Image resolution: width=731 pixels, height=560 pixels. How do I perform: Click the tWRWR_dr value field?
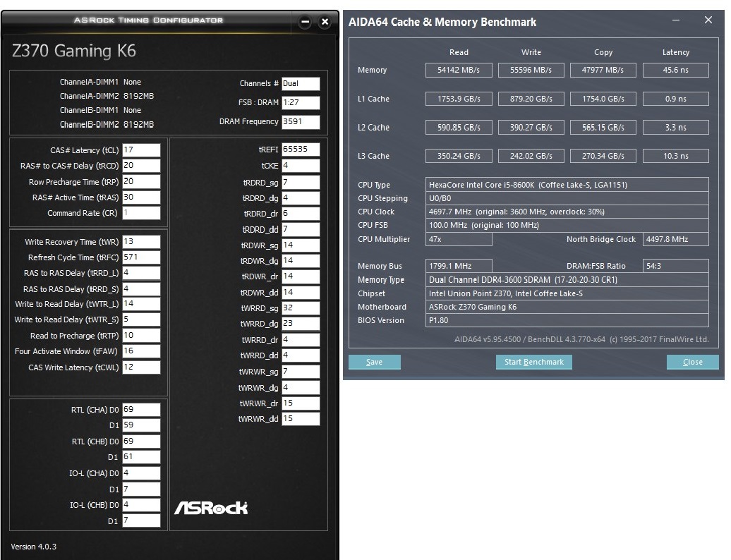(x=301, y=403)
